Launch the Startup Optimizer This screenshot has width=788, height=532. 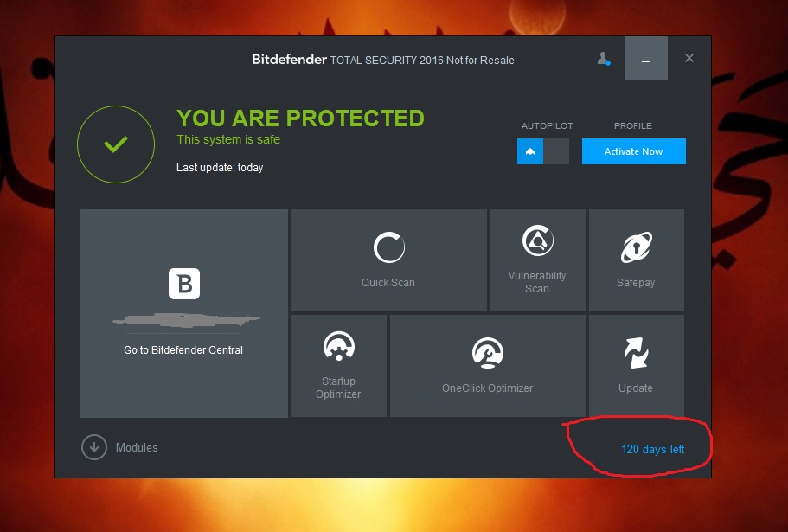click(339, 366)
